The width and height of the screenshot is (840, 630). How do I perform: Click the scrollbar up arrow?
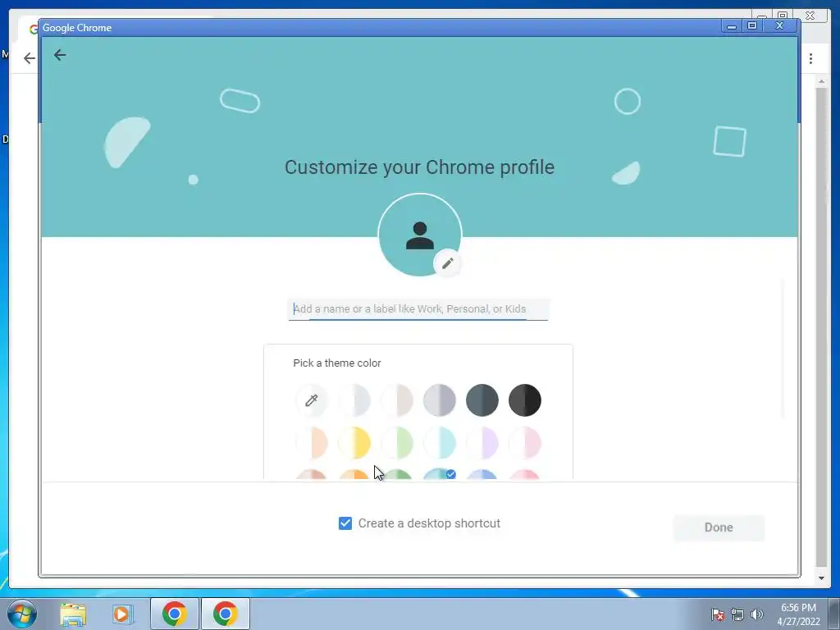pyautogui.click(x=821, y=81)
